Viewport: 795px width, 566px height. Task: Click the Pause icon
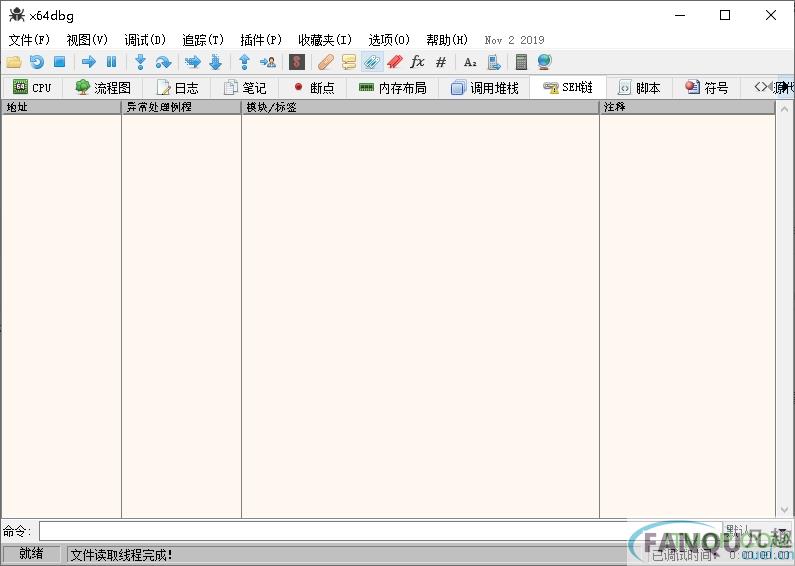click(x=112, y=62)
